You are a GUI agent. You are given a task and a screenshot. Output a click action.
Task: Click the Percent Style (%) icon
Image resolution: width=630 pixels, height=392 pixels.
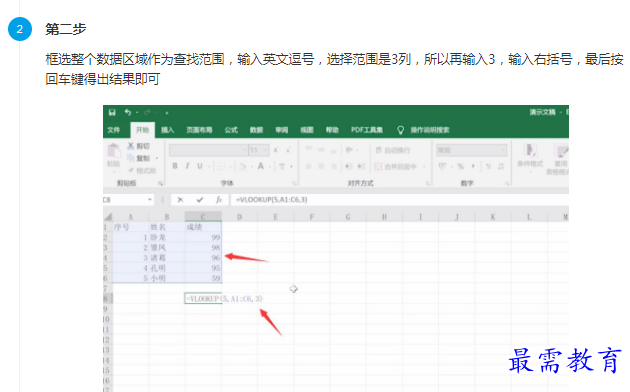pyautogui.click(x=460, y=166)
